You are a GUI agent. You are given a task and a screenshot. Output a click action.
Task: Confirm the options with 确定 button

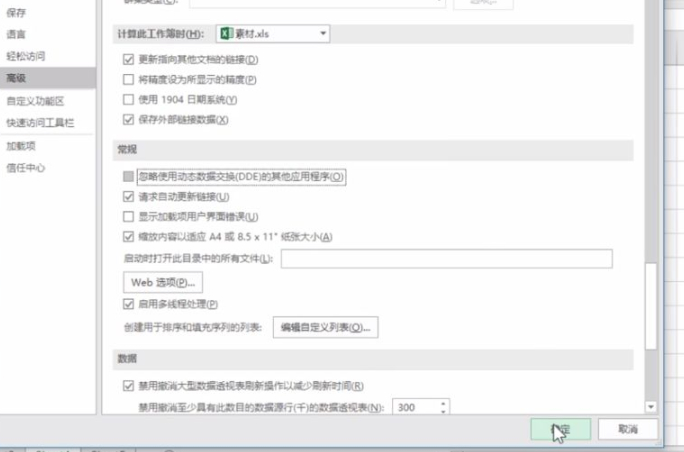[561, 429]
